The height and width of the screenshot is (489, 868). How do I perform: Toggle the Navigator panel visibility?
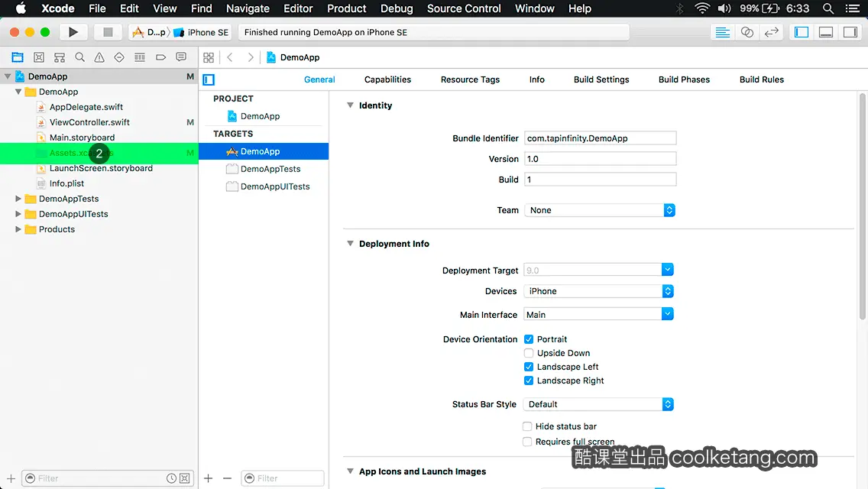[802, 32]
